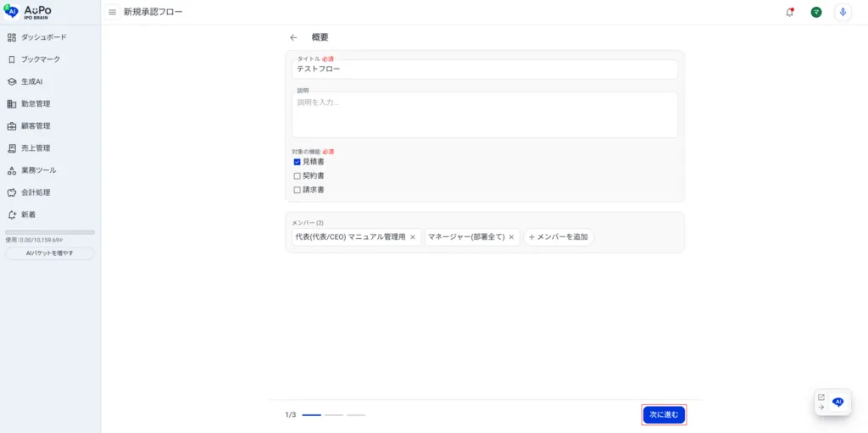Click the 新規承認フロー page title
This screenshot has width=868, height=433.
coord(153,12)
